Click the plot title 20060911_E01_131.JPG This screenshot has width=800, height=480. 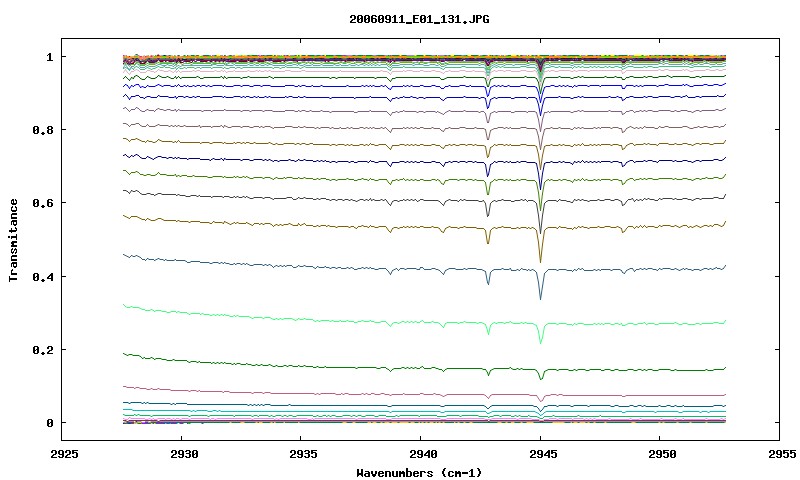click(x=419, y=19)
